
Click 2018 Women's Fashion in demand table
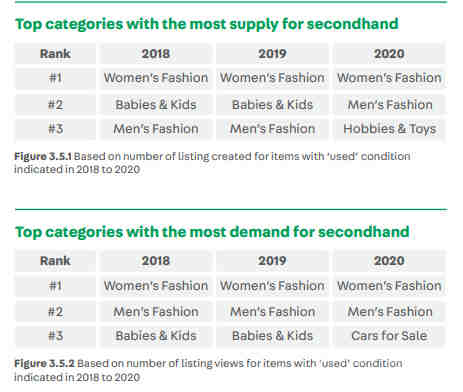click(156, 286)
